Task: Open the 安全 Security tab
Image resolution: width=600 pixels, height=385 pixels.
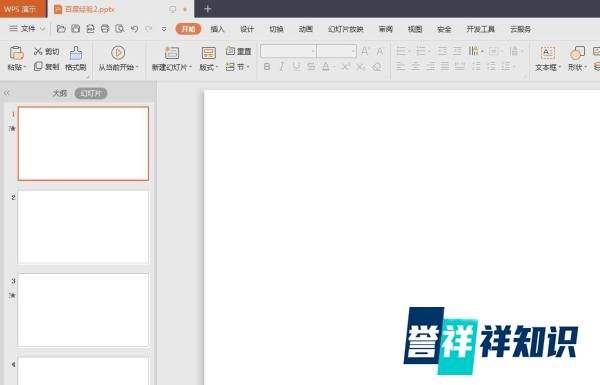Action: tap(444, 29)
